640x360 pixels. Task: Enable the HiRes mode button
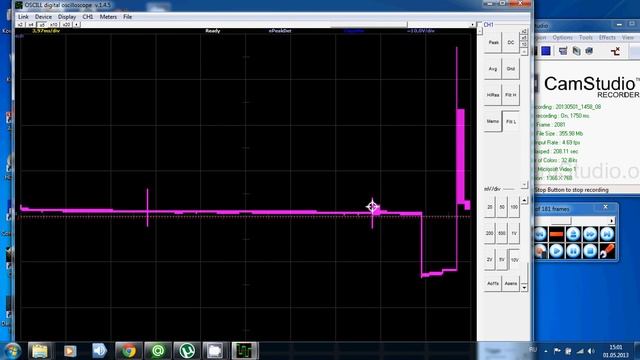point(493,95)
